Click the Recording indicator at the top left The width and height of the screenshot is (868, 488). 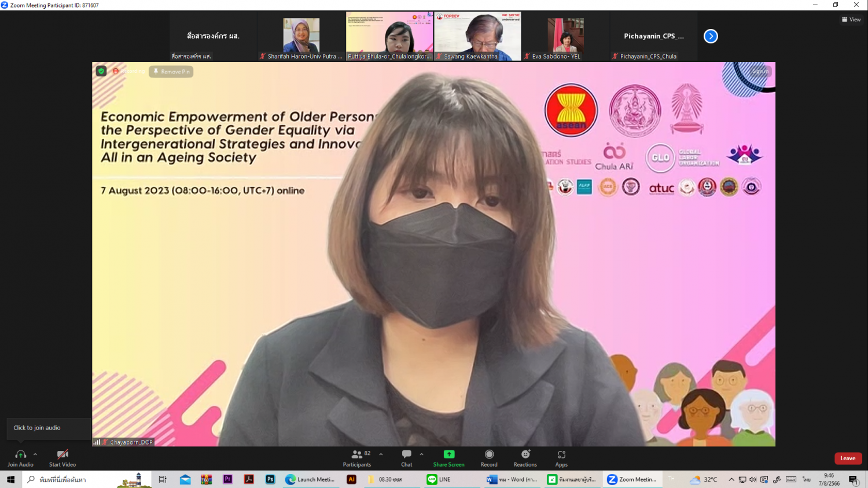pos(128,71)
